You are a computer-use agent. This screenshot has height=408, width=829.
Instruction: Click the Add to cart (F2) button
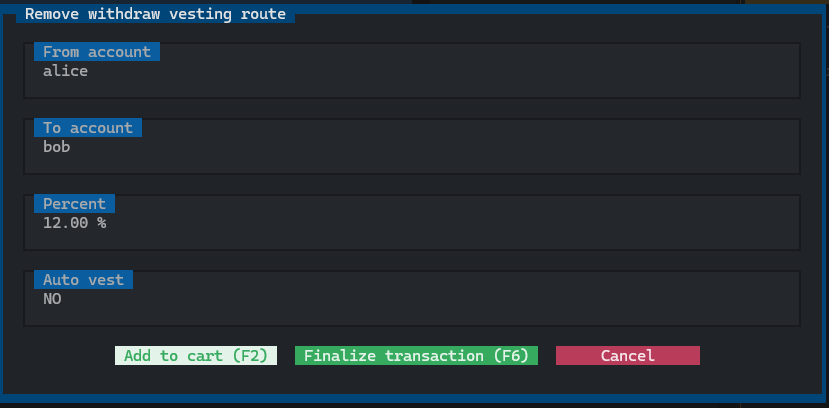click(x=196, y=356)
